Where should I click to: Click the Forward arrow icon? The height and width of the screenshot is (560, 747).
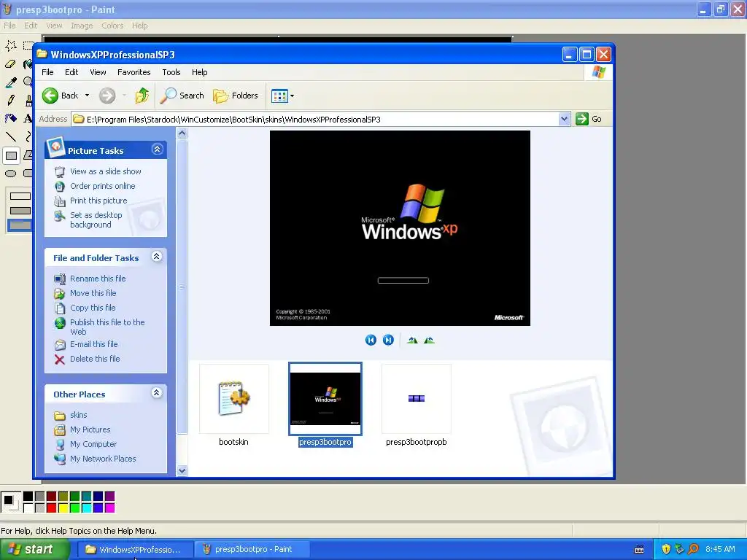point(107,96)
